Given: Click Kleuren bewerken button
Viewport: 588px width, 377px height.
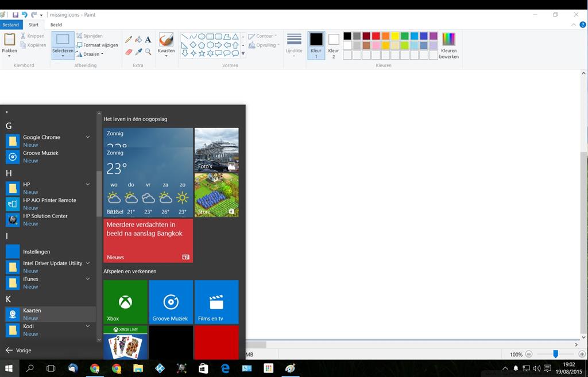Looking at the screenshot, I should tap(449, 46).
